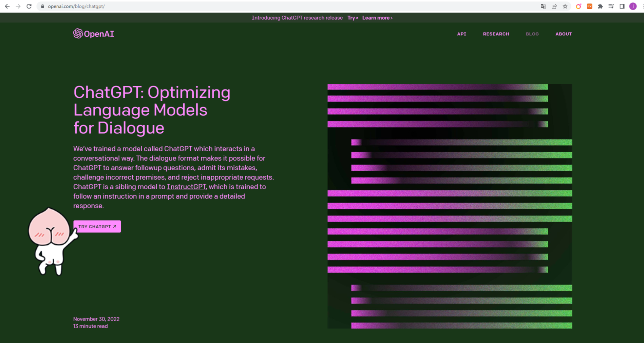Open the media control music-list icon
Screen dimensions: 644x343
pyautogui.click(x=611, y=6)
